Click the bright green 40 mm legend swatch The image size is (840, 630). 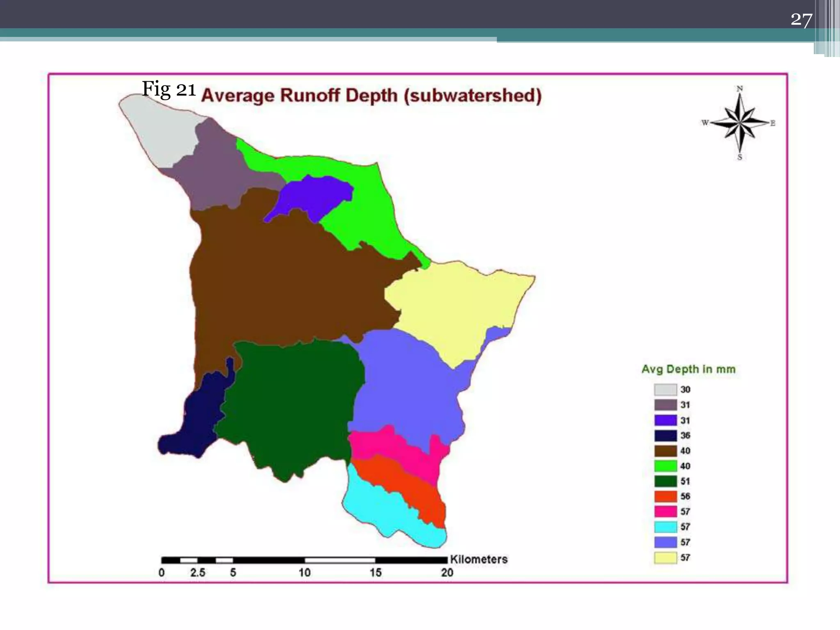pyautogui.click(x=665, y=466)
